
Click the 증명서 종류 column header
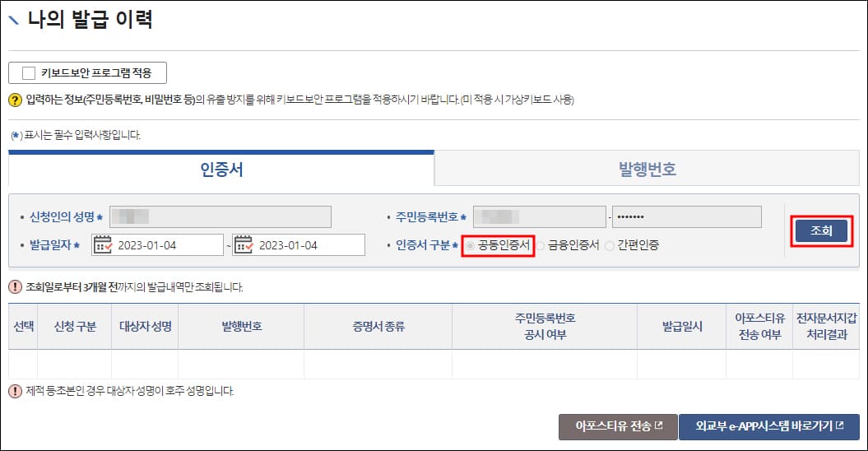click(x=378, y=327)
